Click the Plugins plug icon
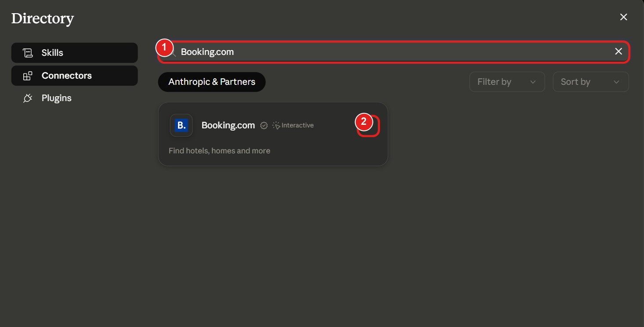The height and width of the screenshot is (327, 644). pos(28,98)
